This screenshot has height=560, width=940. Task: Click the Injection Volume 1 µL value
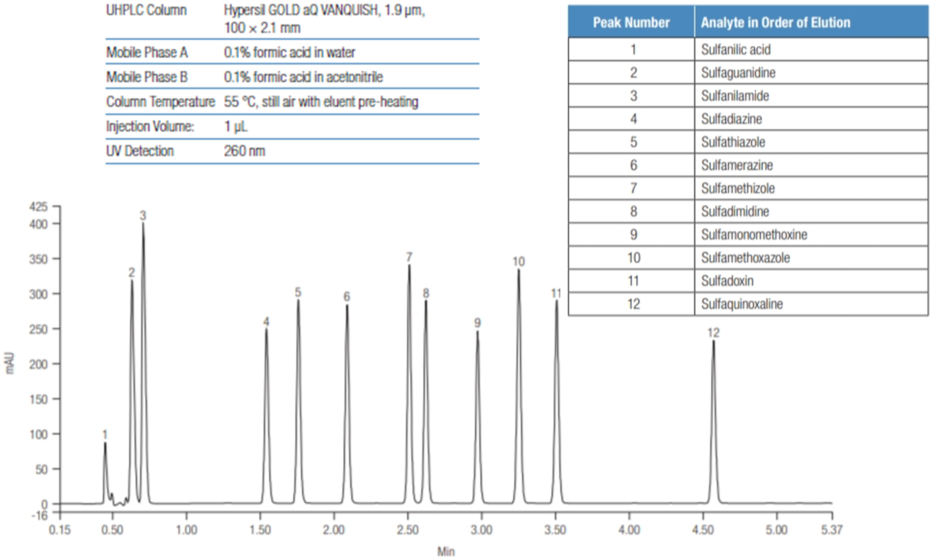[236, 127]
